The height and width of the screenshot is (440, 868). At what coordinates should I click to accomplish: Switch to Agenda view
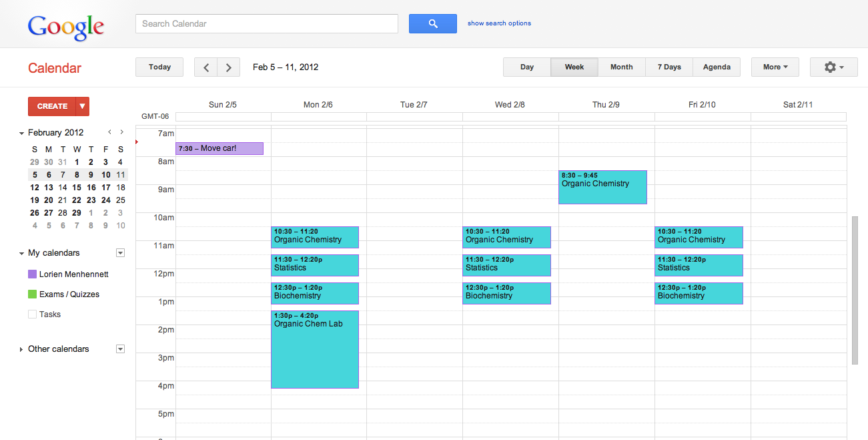717,67
